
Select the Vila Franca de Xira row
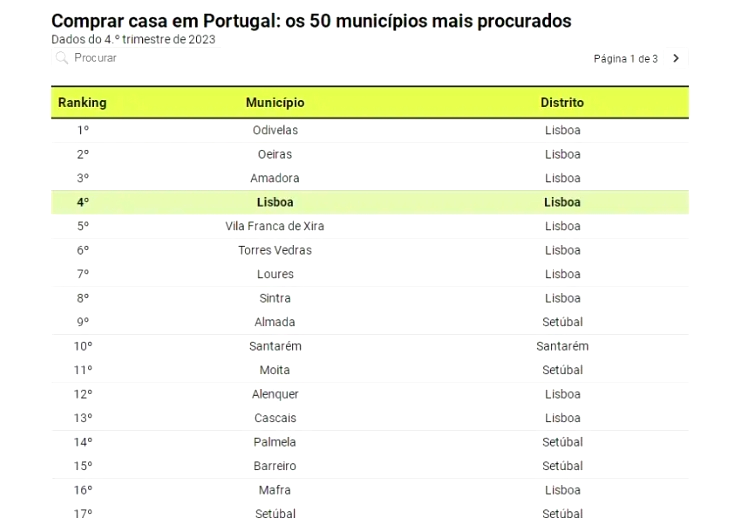click(x=370, y=226)
